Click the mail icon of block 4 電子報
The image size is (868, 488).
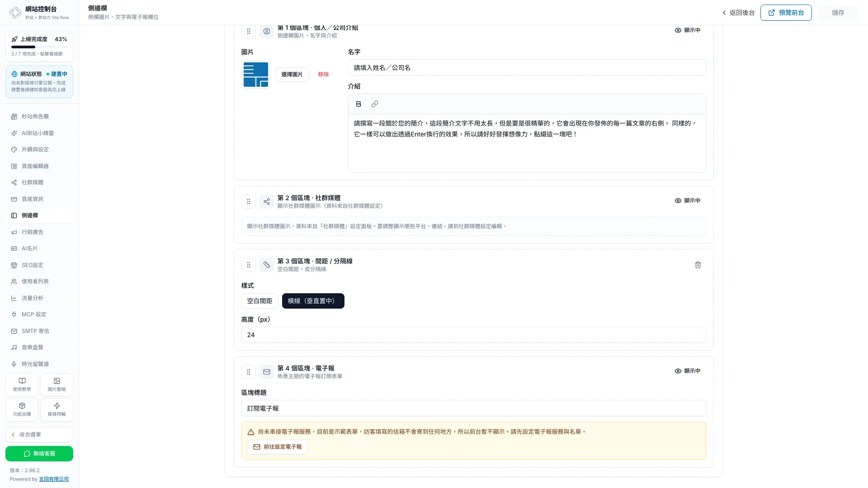pos(267,372)
